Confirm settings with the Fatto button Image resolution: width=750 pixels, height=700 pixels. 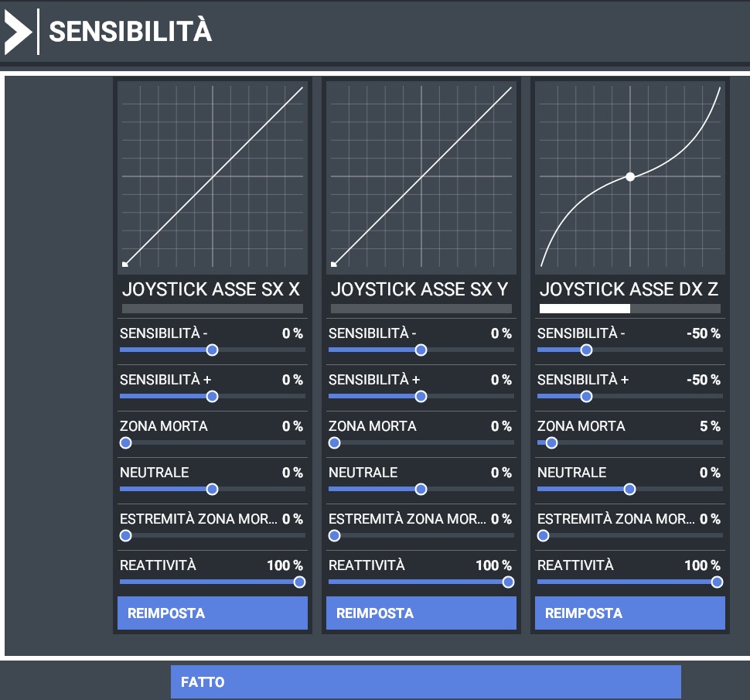tap(426, 681)
